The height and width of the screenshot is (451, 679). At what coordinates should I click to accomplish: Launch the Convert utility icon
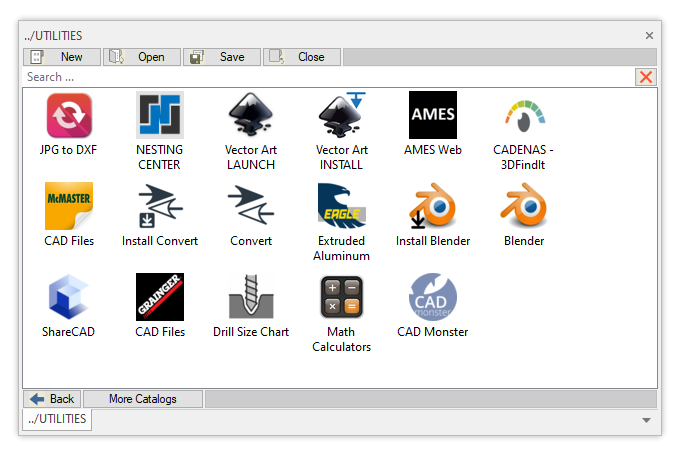(x=250, y=206)
